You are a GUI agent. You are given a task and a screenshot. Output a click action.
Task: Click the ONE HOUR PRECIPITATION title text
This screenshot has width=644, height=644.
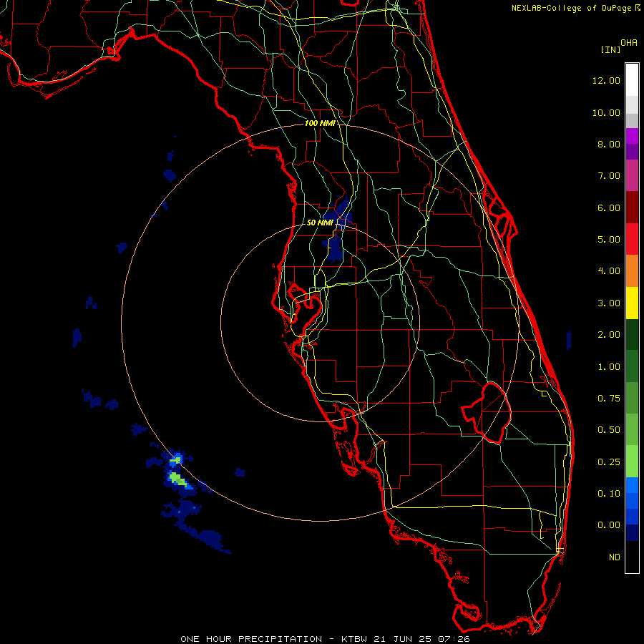click(251, 639)
